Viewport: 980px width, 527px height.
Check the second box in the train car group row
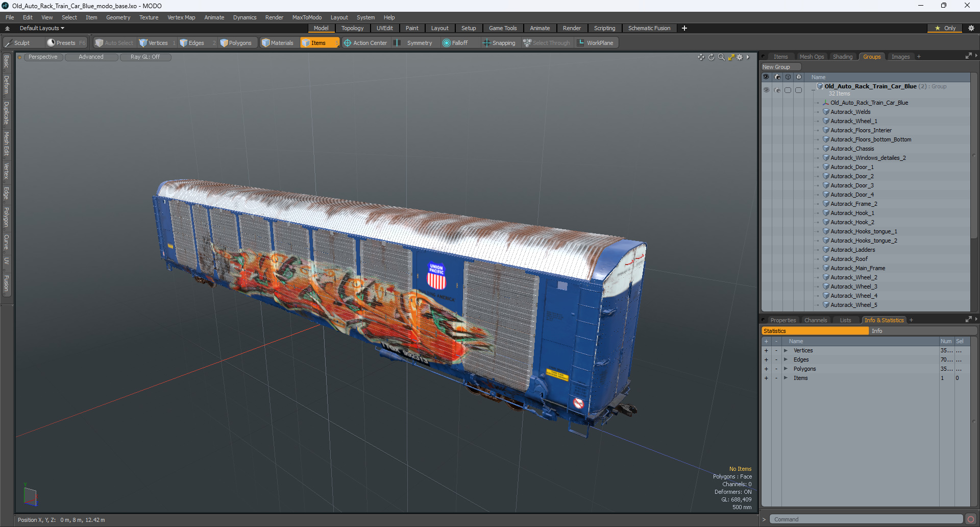pos(799,90)
